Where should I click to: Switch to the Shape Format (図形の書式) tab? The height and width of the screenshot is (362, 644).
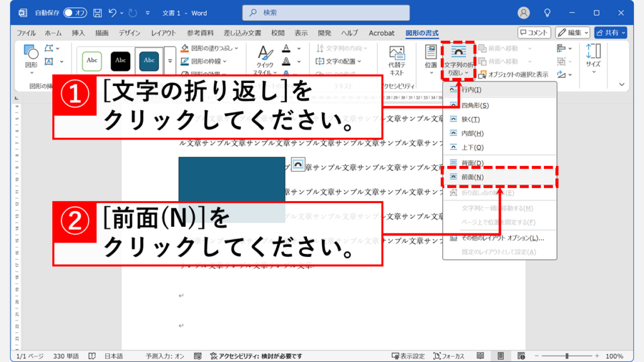pos(422,33)
